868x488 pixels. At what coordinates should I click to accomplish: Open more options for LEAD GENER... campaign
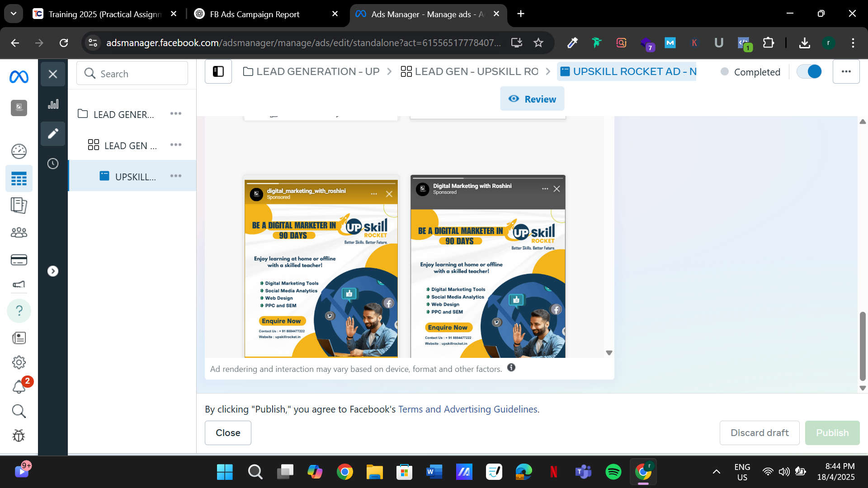[176, 113]
